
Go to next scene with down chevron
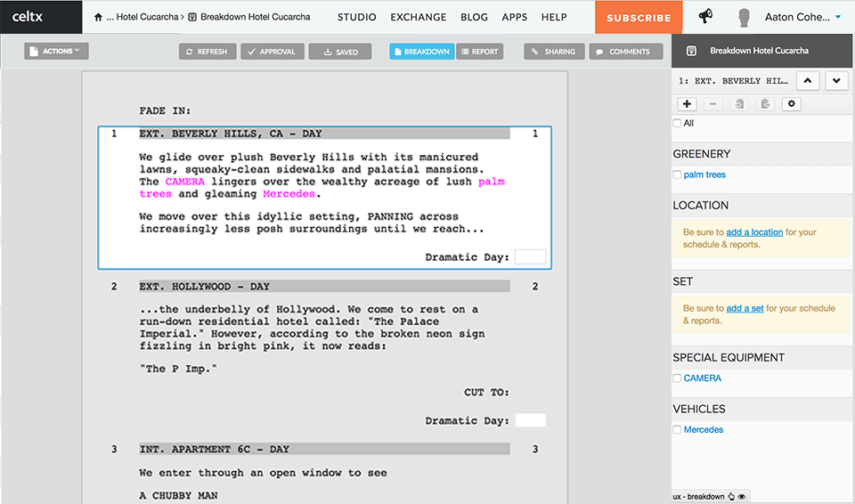click(836, 81)
